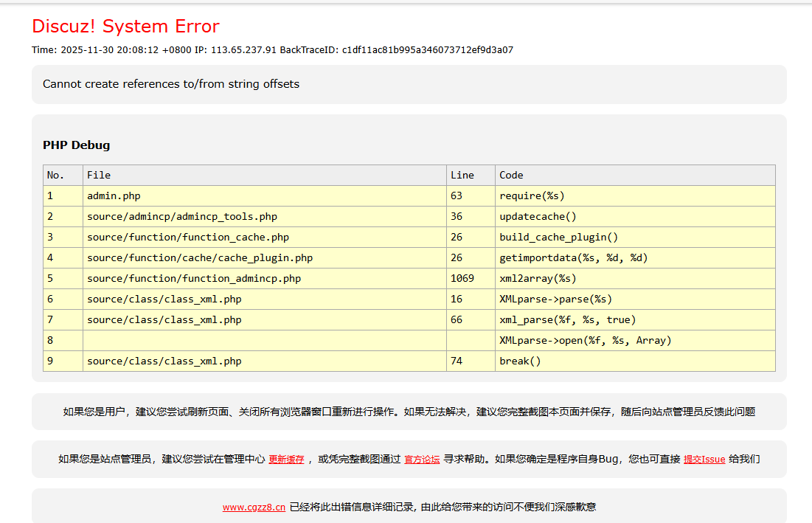Click the PHP Debug heading

click(76, 145)
